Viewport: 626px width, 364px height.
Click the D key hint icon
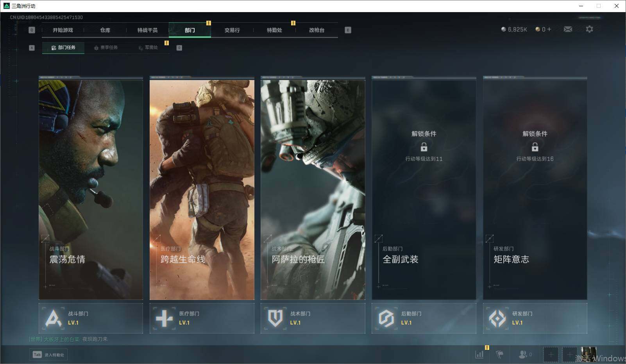[179, 48]
